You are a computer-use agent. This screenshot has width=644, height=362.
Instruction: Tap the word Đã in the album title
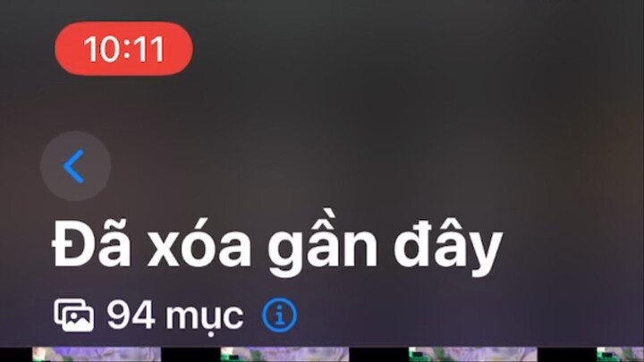(92, 243)
